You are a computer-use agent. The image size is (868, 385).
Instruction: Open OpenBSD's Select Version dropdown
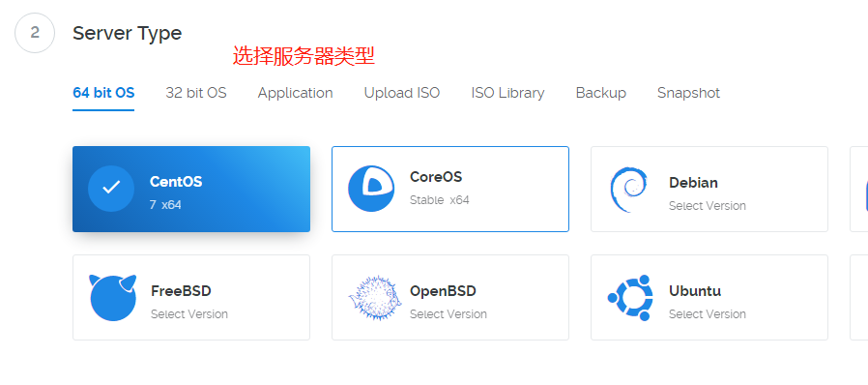point(448,314)
